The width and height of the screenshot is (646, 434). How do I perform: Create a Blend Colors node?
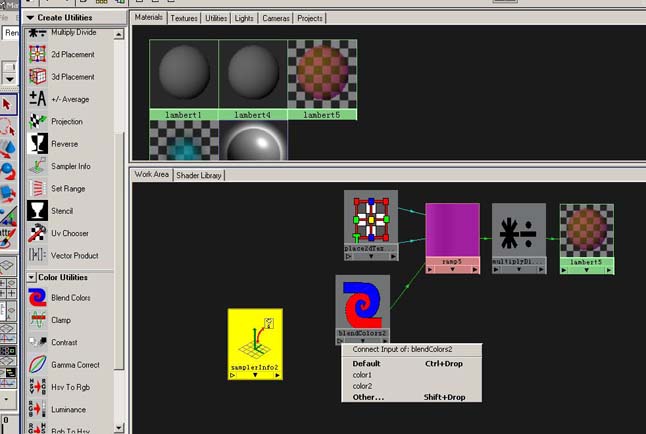(37, 298)
